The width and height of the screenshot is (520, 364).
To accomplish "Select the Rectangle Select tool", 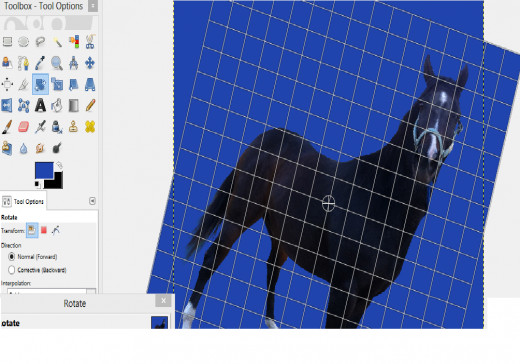I will pyautogui.click(x=7, y=42).
